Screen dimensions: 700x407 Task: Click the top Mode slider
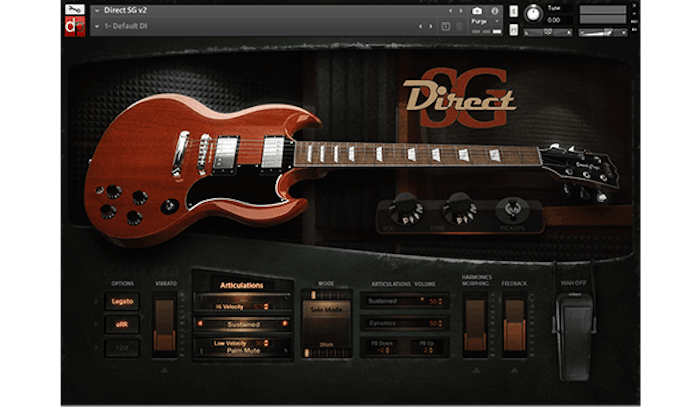click(x=326, y=295)
